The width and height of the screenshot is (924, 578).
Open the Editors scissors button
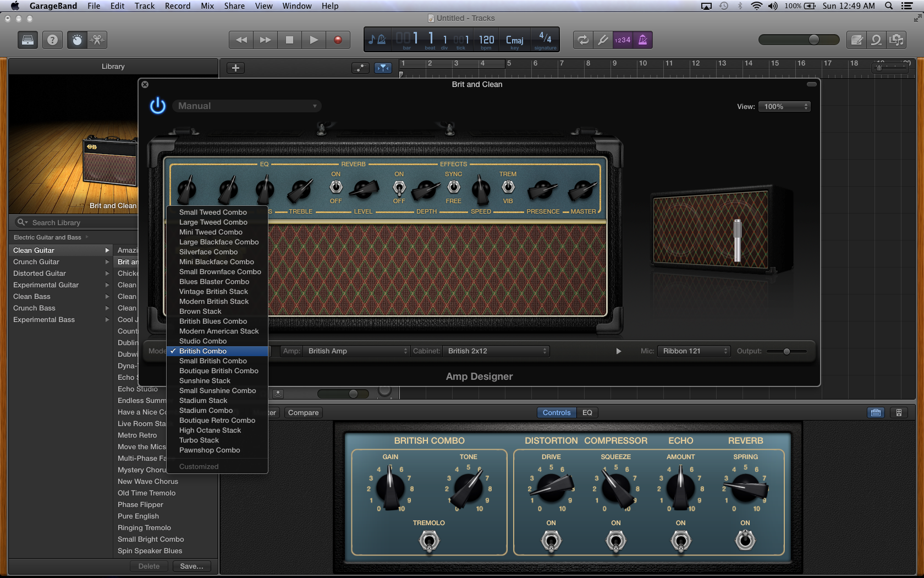click(97, 40)
